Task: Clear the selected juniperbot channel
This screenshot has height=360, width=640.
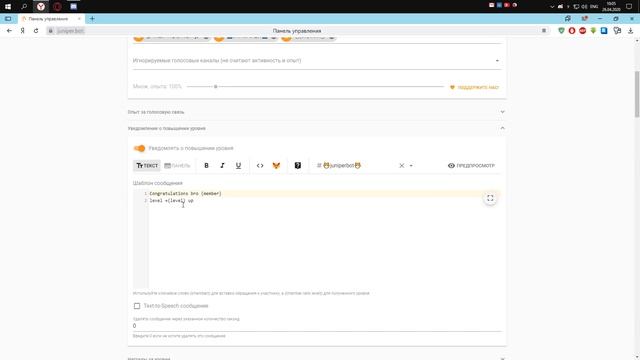Action: 402,166
